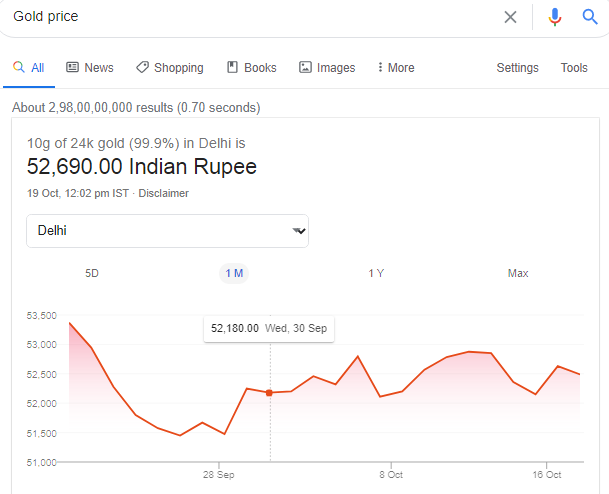Viewport: 609px width, 494px height.
Task: Click into the Gold price search field
Action: pyautogui.click(x=249, y=17)
